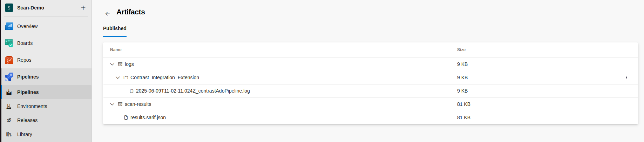Click the Environments icon

click(x=9, y=106)
